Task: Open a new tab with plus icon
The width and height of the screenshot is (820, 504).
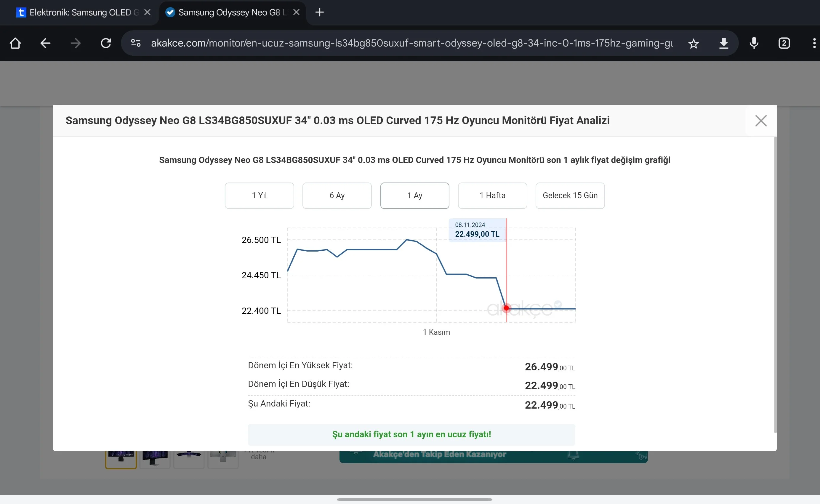Action: tap(320, 12)
